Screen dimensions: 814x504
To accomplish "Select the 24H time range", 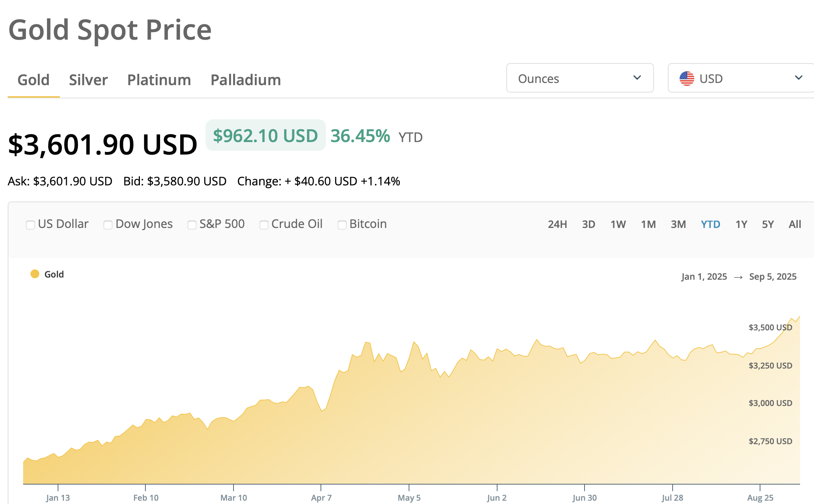I will click(557, 224).
